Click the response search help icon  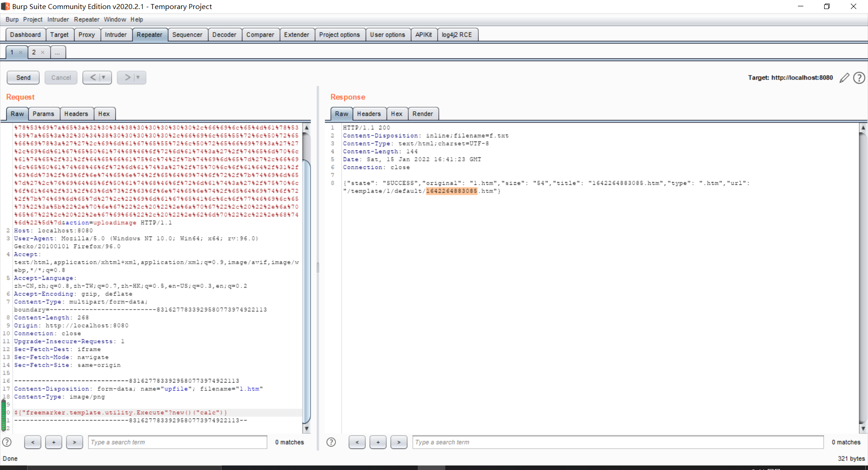point(331,442)
